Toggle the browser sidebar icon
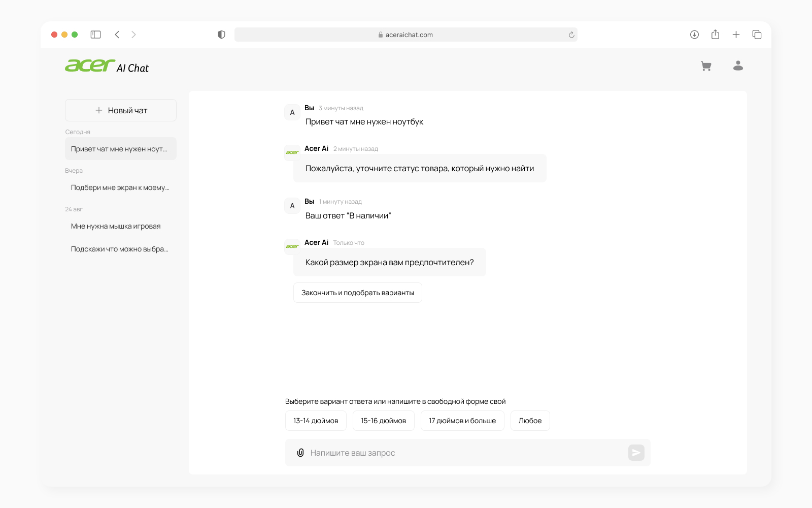Screen dimensions: 812x508 click(95, 35)
